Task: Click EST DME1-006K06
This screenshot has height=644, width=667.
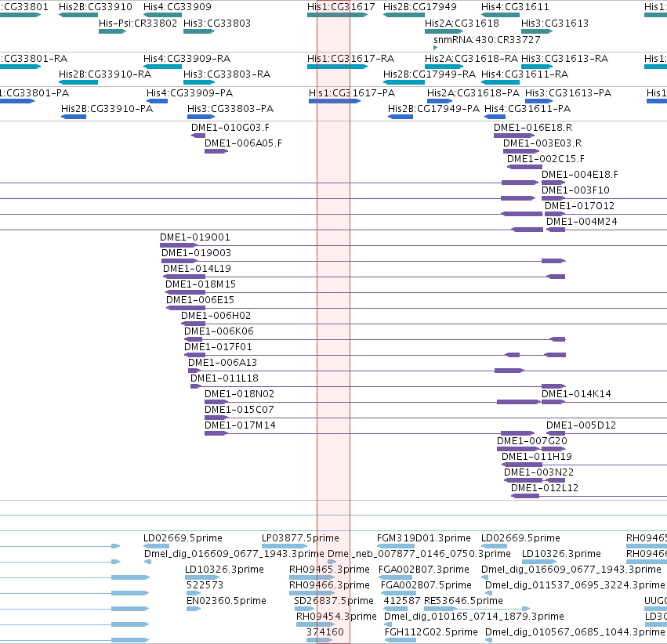Action: (194, 339)
